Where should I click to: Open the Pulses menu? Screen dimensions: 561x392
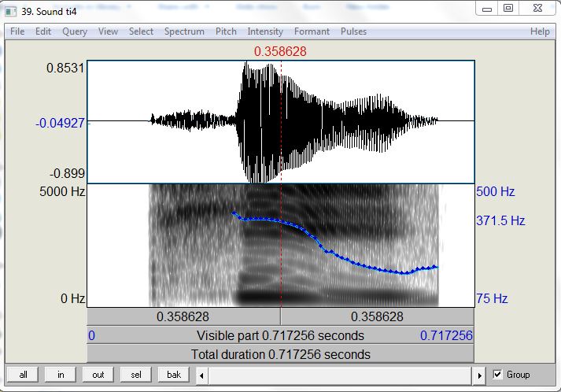click(x=353, y=31)
